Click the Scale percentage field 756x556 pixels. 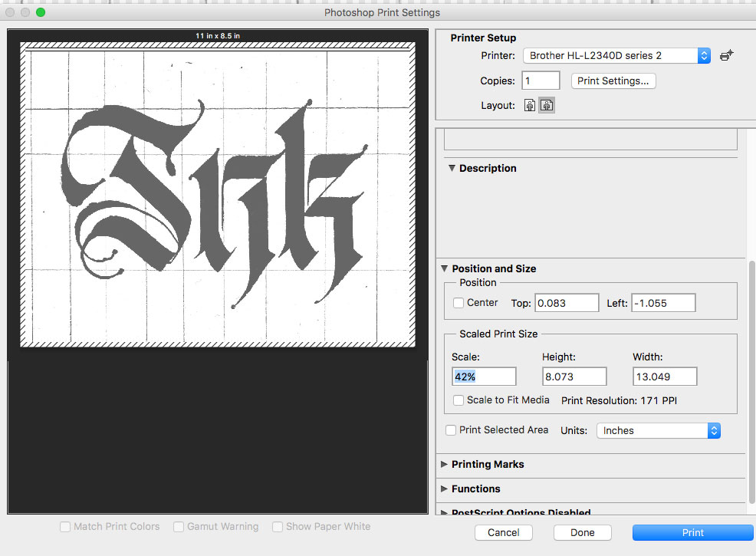pyautogui.click(x=484, y=377)
